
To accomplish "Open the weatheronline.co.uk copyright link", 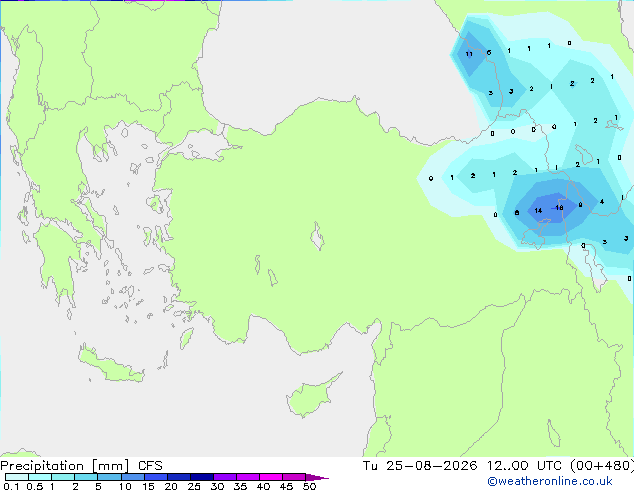I will pos(550,481).
